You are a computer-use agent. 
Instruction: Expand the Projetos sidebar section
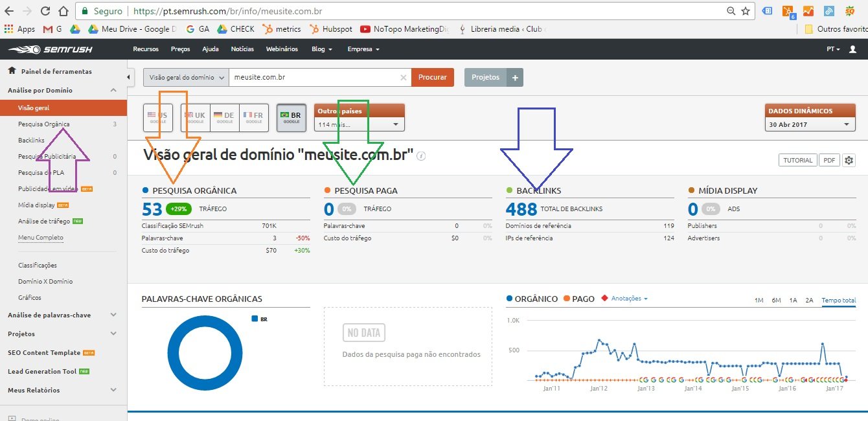point(113,334)
